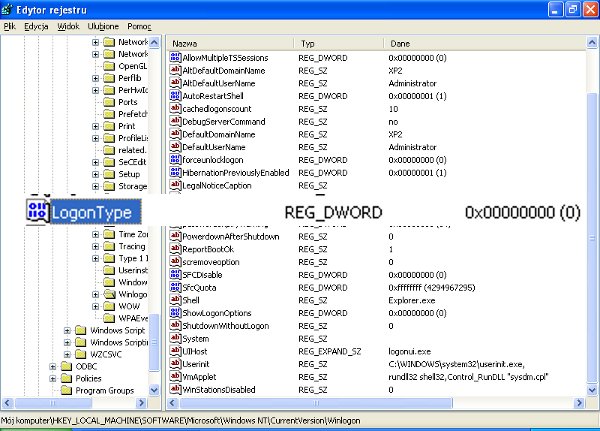Screen dimensions: 600x431
Task: Select the HibernationPreviouslyEnabled DWORD icon
Action: tap(175, 172)
